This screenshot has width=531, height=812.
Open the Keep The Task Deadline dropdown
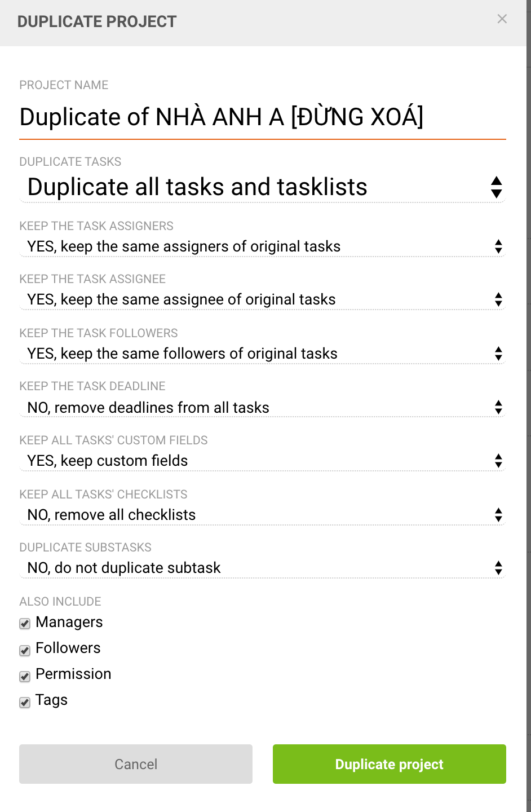[x=263, y=407]
